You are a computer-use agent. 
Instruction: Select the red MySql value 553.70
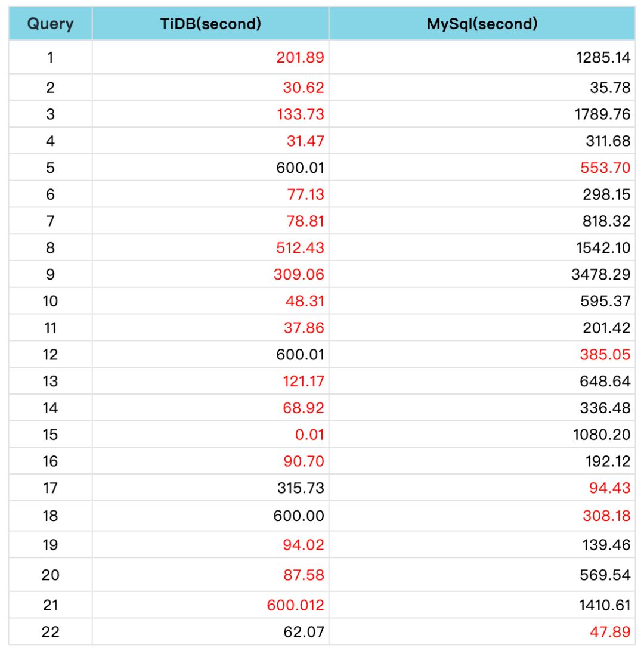click(x=605, y=168)
